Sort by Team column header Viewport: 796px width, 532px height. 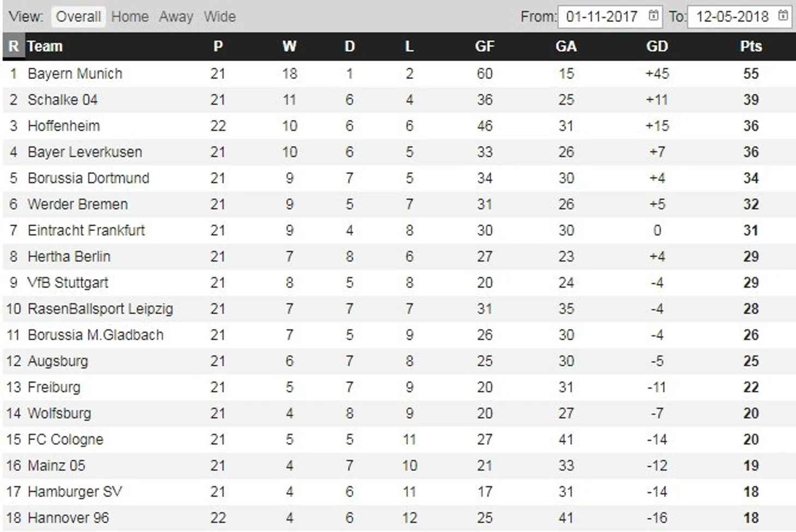click(x=45, y=46)
